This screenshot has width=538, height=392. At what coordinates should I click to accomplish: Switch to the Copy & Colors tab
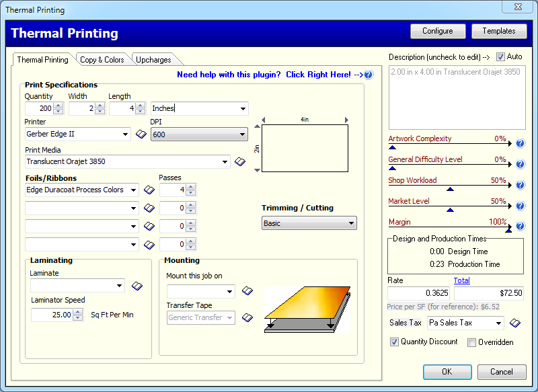[x=102, y=60]
